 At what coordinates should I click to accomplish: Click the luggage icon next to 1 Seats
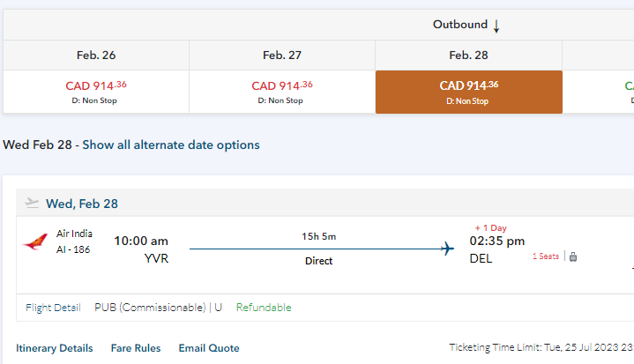pyautogui.click(x=572, y=256)
